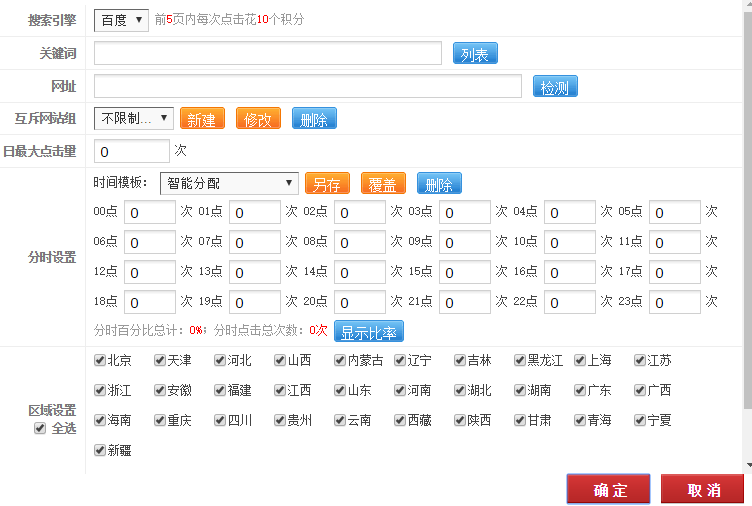The image size is (752, 506).
Task: Click the vertical scrollbar thumb
Action: coord(748,210)
